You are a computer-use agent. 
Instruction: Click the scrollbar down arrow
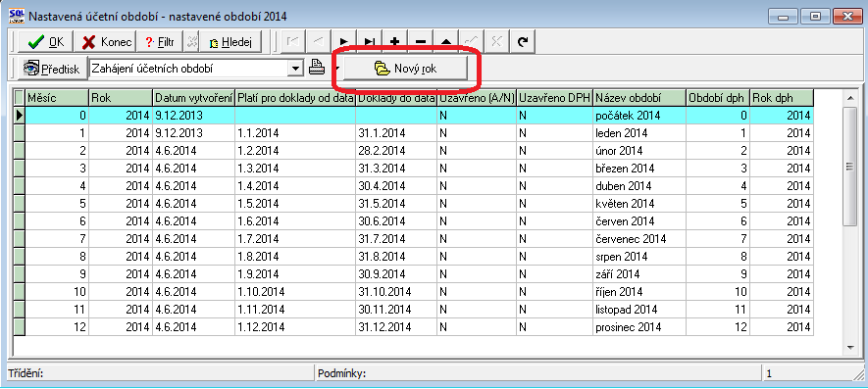[850, 347]
